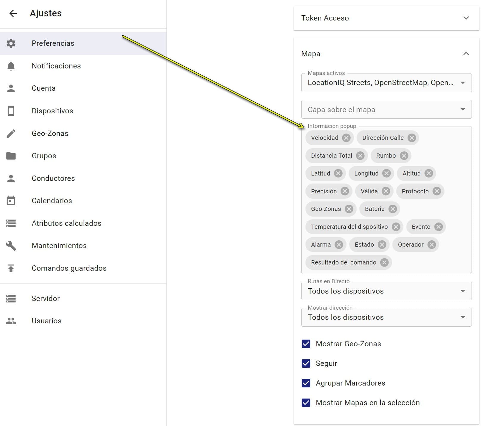504x426 pixels.
Task: Click the Calendarios calendar icon
Action: (11, 201)
